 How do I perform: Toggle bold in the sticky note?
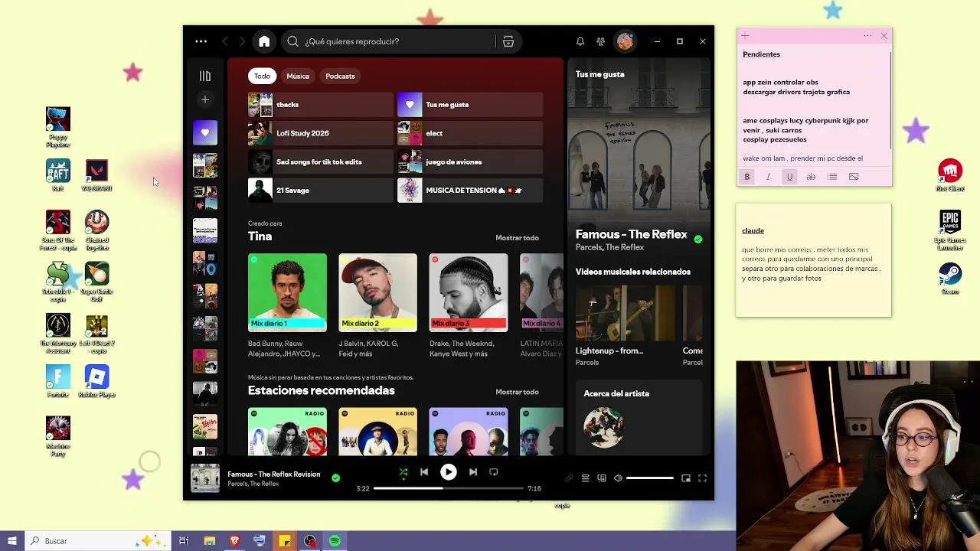[747, 177]
